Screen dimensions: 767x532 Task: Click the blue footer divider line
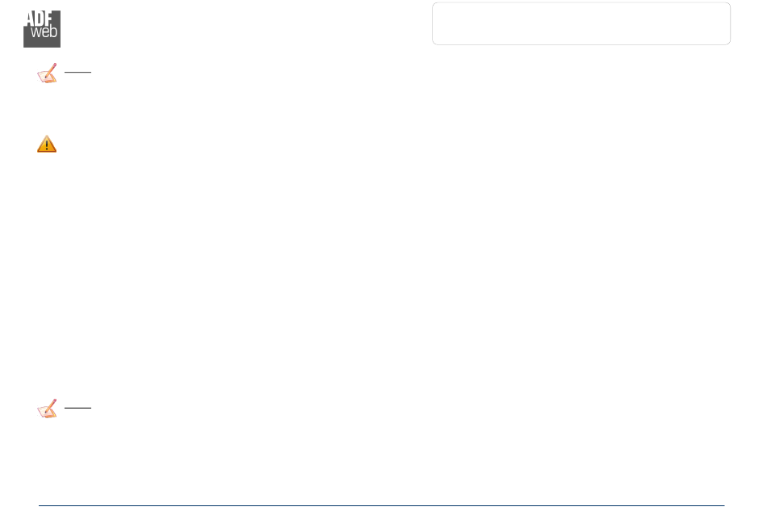click(382, 505)
